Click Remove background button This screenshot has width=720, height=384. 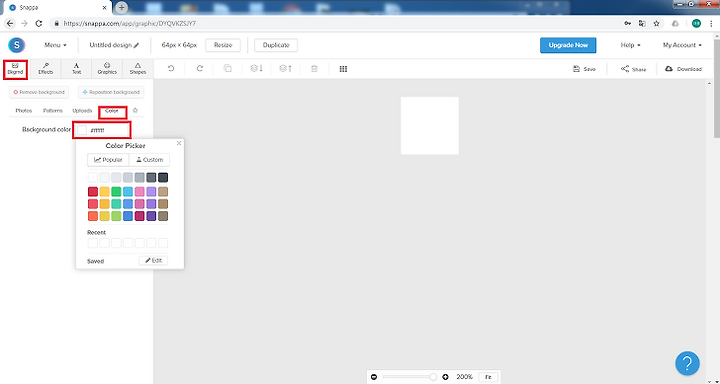39,92
